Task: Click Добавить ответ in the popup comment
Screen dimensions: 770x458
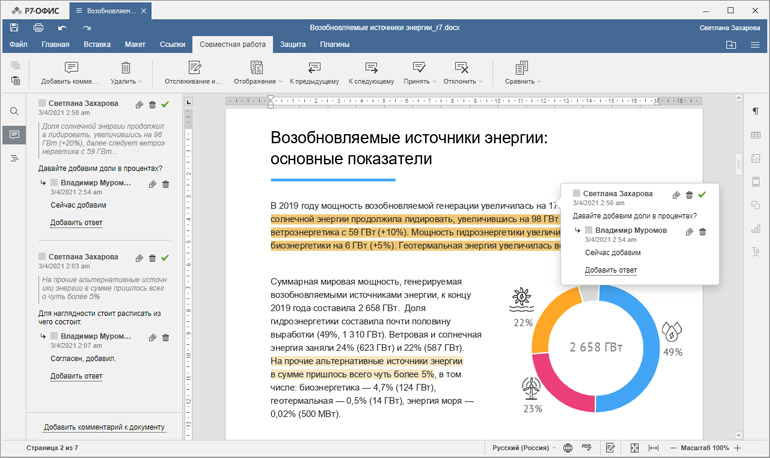Action: pyautogui.click(x=610, y=270)
